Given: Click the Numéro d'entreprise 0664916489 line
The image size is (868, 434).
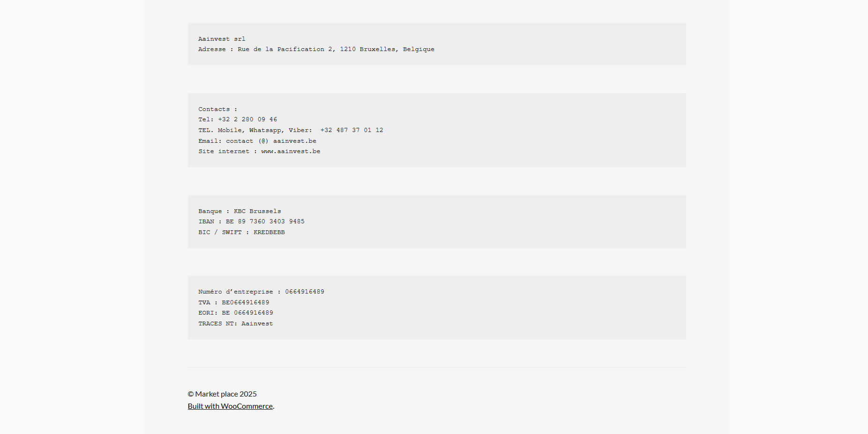Looking at the screenshot, I should coord(261,292).
